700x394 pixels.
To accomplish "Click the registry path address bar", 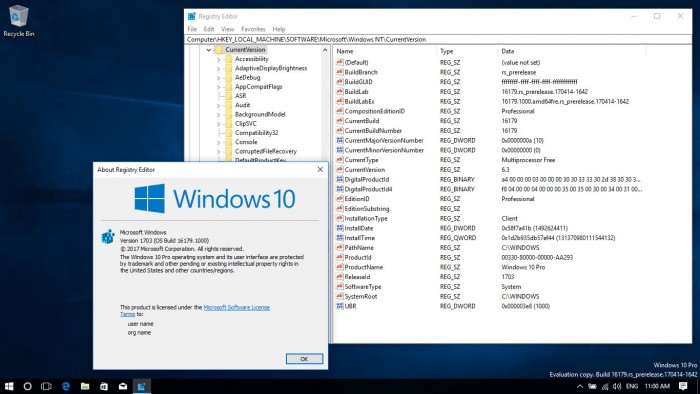I will (x=438, y=39).
